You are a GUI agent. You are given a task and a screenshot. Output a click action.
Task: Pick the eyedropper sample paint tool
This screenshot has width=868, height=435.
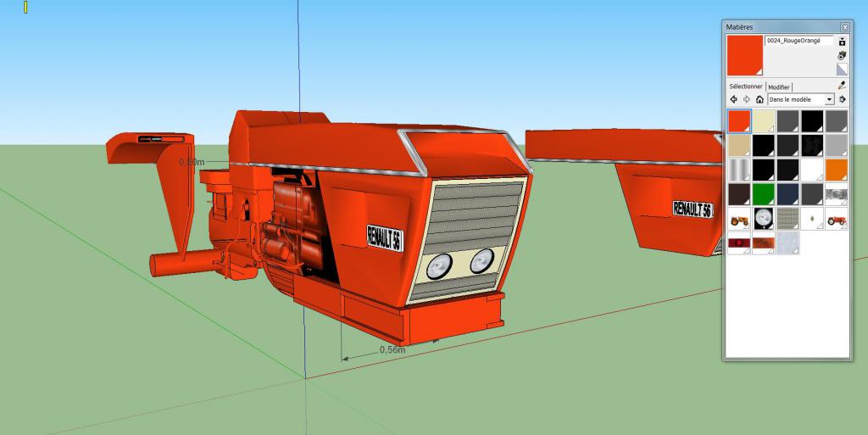[x=842, y=86]
